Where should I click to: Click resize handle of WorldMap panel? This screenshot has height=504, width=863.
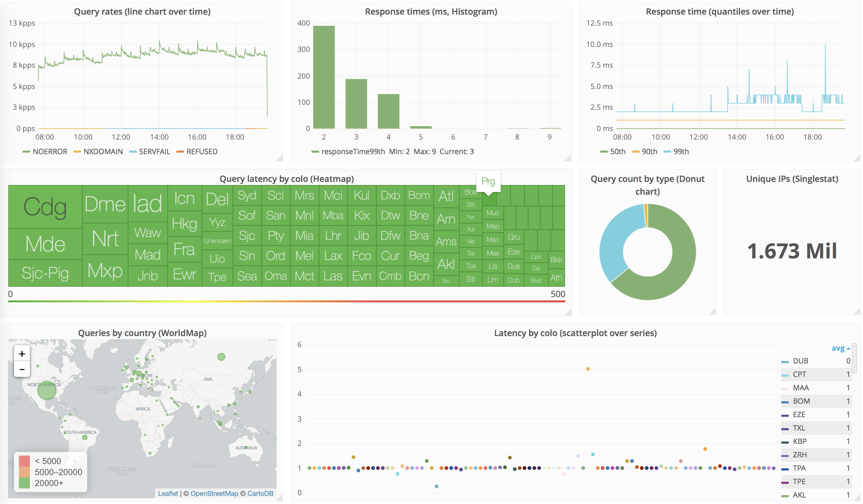tap(280, 498)
